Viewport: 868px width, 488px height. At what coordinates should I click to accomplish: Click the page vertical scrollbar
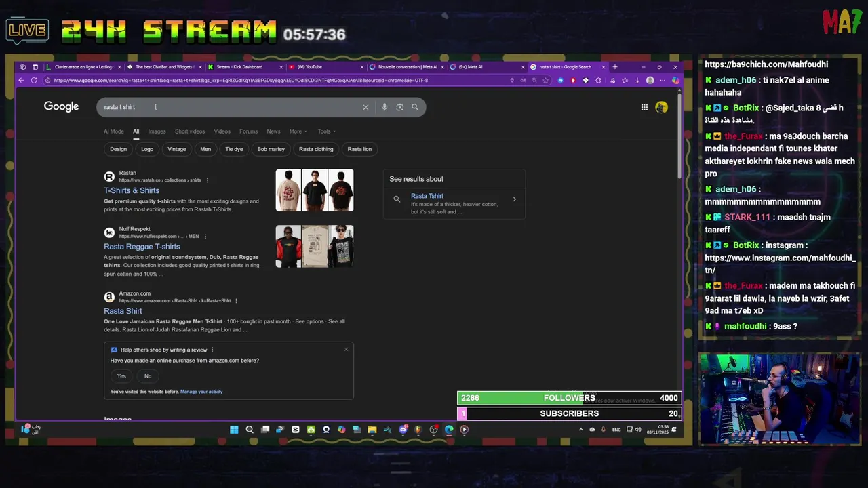(679, 136)
